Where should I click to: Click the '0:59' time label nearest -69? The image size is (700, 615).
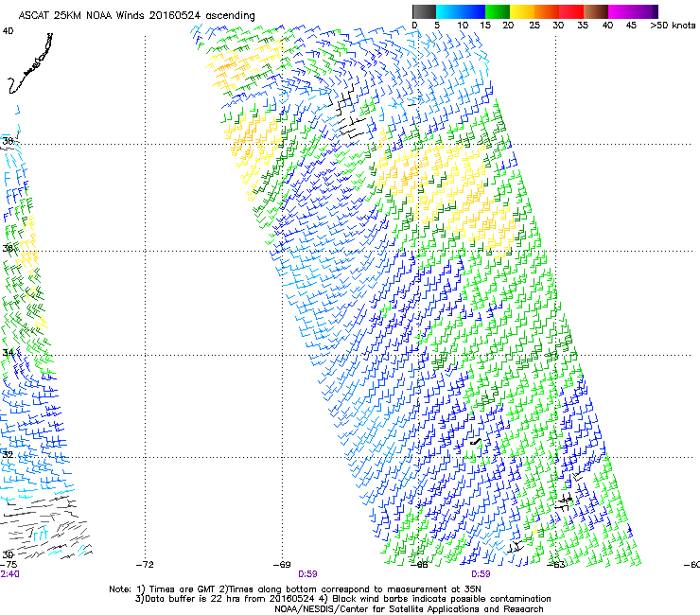tap(307, 574)
